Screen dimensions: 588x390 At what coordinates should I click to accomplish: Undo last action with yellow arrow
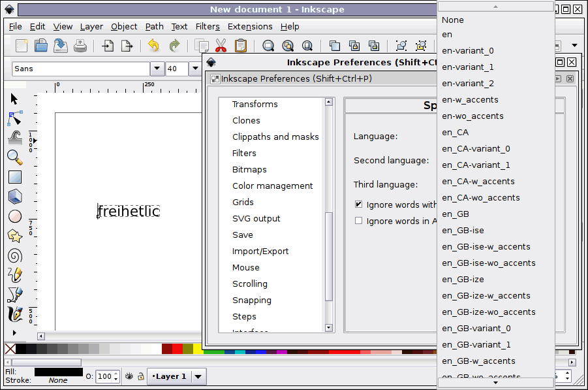point(154,46)
